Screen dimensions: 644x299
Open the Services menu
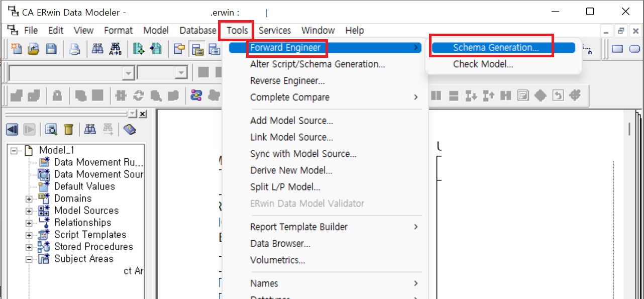(275, 31)
